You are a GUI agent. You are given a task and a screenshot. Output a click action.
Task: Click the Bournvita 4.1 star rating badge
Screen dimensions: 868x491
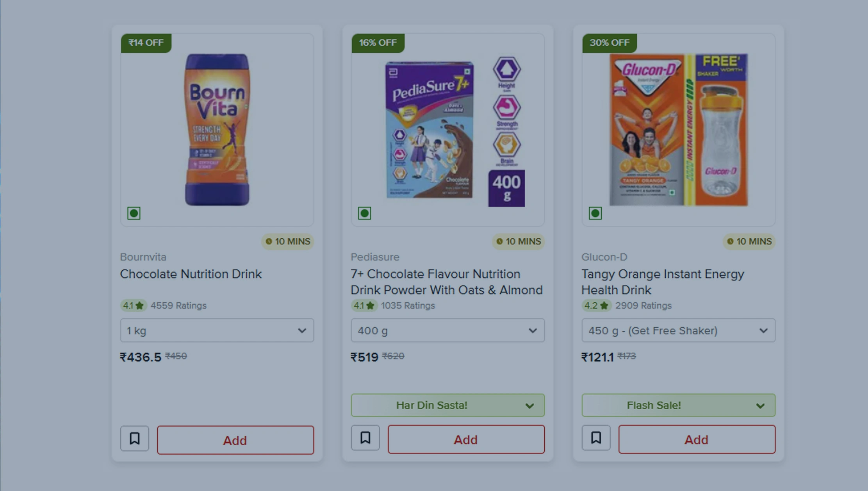tap(133, 305)
